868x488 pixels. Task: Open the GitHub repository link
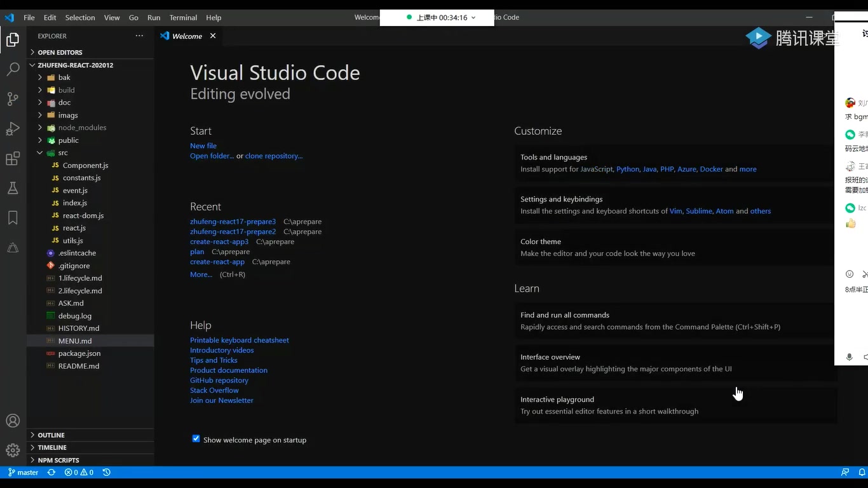click(x=219, y=380)
